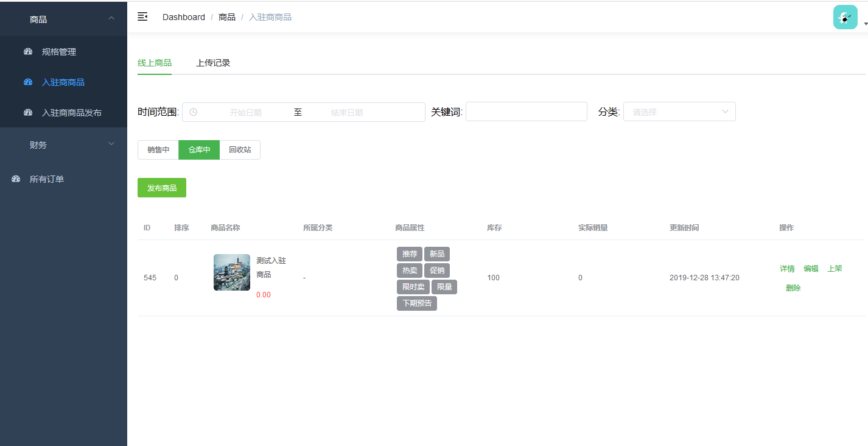Click the 测试入驻商品 product thumbnail
This screenshot has width=868, height=446.
(x=231, y=272)
